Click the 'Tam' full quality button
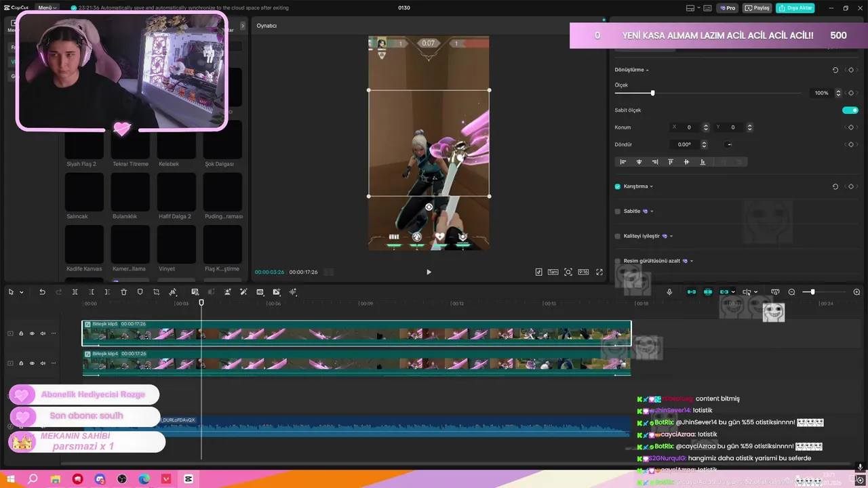Viewport: 868px width, 488px height. [x=553, y=272]
